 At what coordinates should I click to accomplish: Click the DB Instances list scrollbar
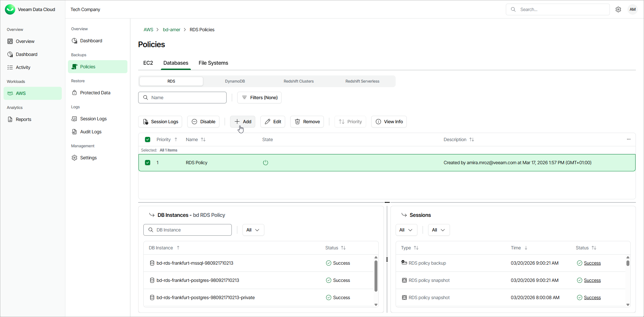click(x=376, y=276)
